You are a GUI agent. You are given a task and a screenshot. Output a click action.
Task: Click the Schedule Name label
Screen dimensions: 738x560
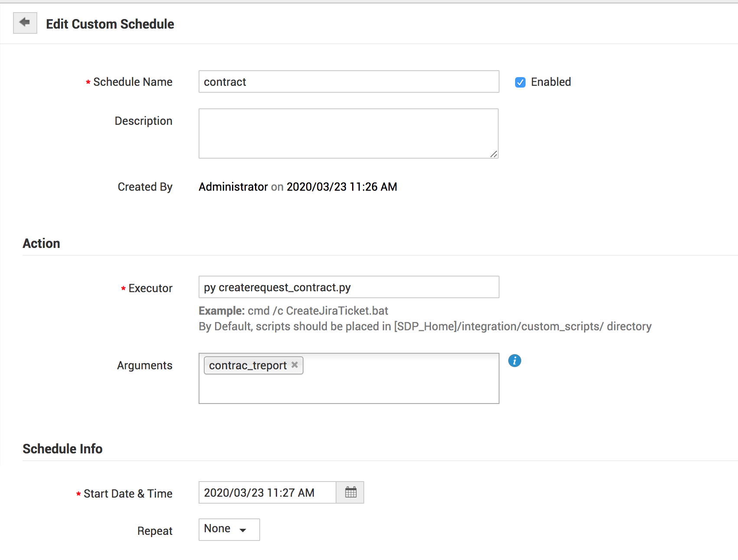pyautogui.click(x=133, y=82)
